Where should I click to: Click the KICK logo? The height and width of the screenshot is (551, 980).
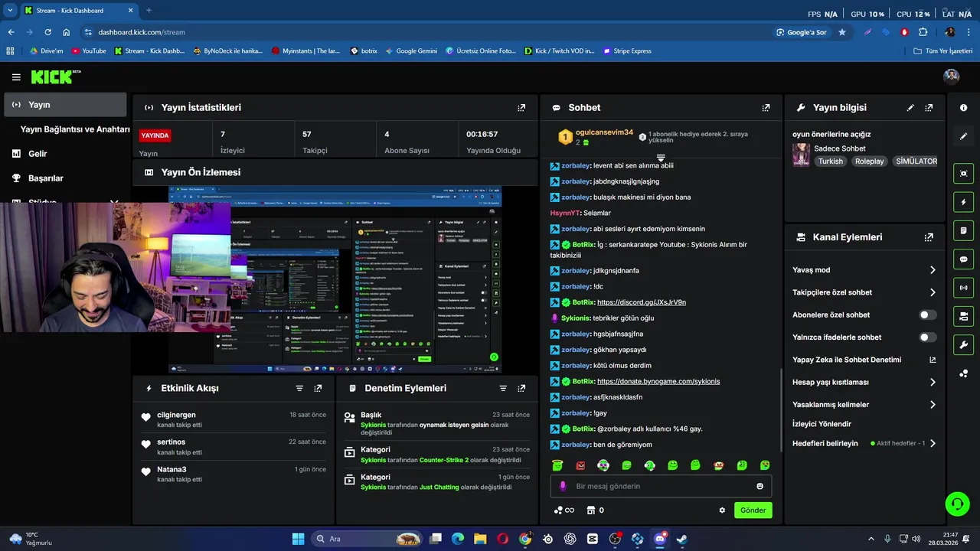[55, 77]
